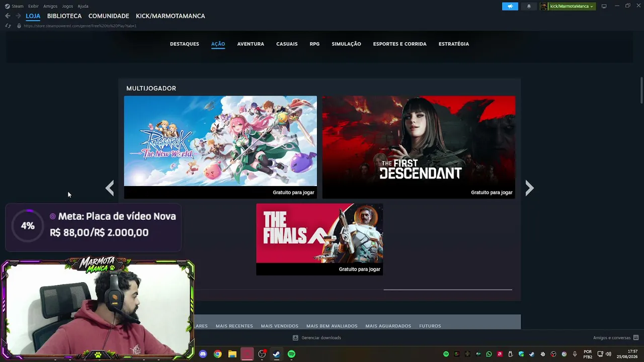644x362 pixels.
Task: Select the RPG category tab
Action: 314,44
